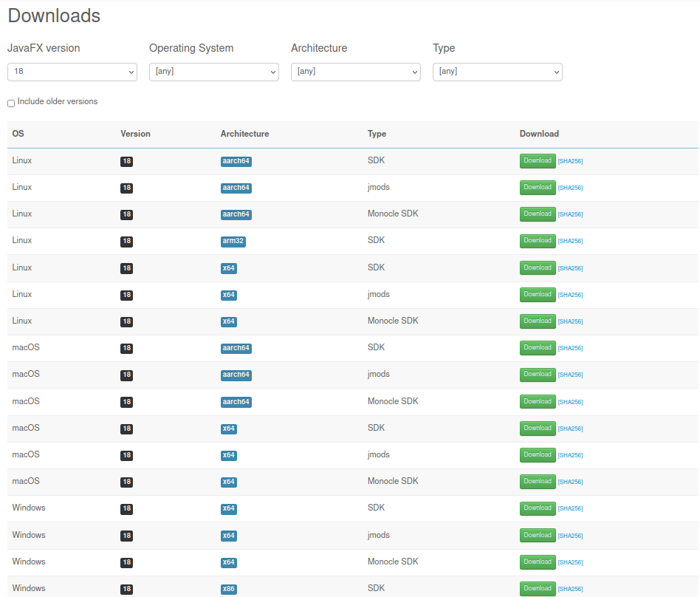The height and width of the screenshot is (597, 700).
Task: Click Monocle SDK text in Windows row
Action: tap(393, 562)
